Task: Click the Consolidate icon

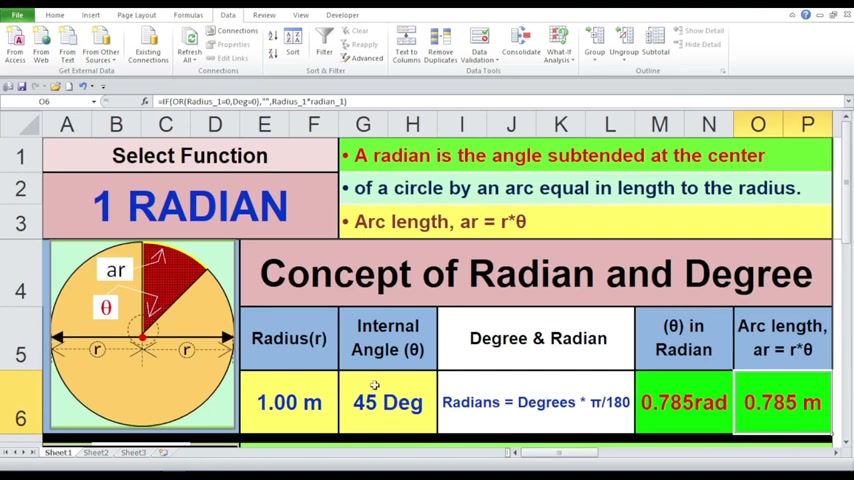Action: [521, 42]
